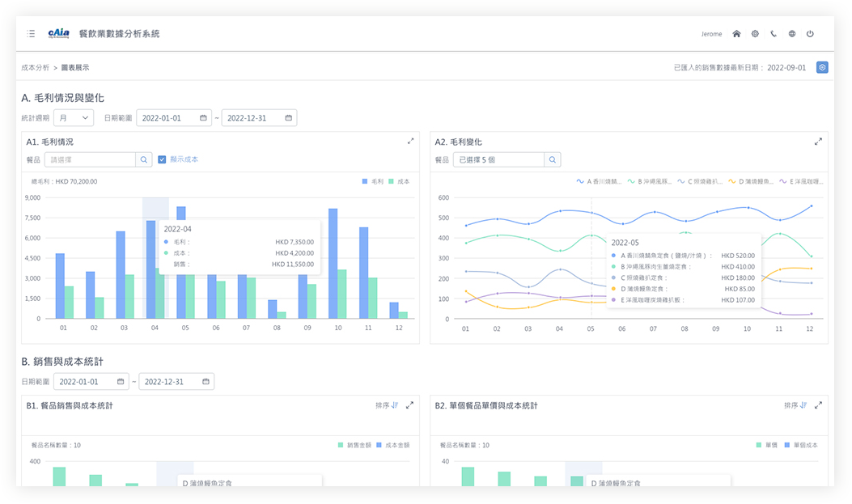Click blue settings button beside sales data date
Viewport: 852px width, 504px height.
click(x=822, y=67)
